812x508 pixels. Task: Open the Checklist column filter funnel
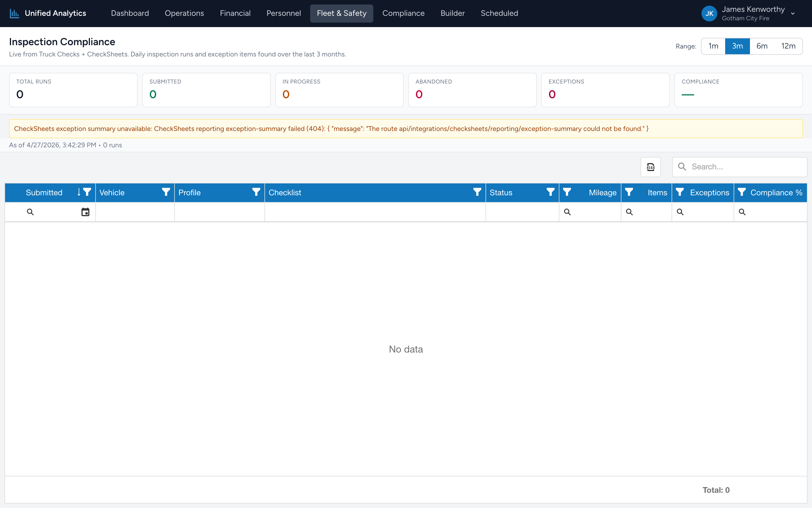477,192
